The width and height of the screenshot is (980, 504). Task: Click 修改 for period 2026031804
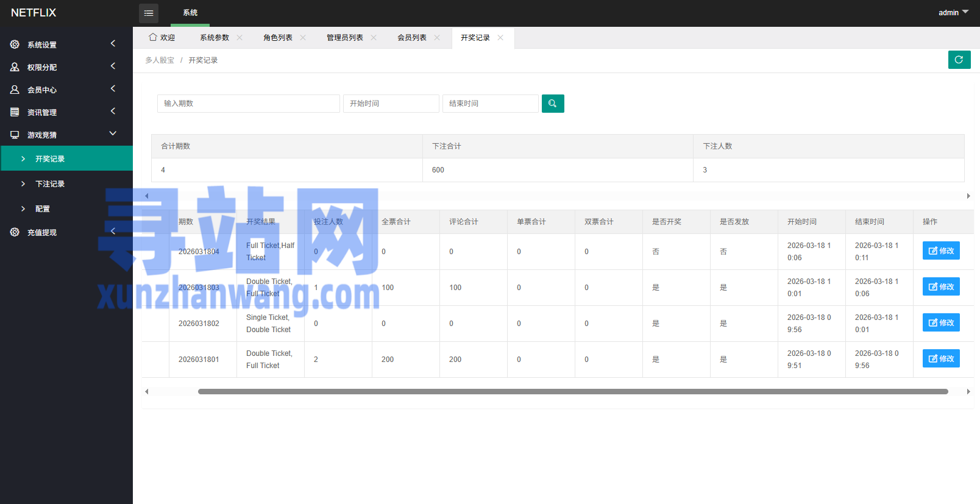click(x=940, y=251)
